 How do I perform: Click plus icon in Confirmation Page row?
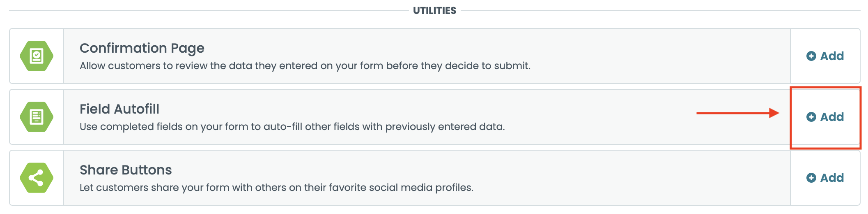(x=811, y=56)
